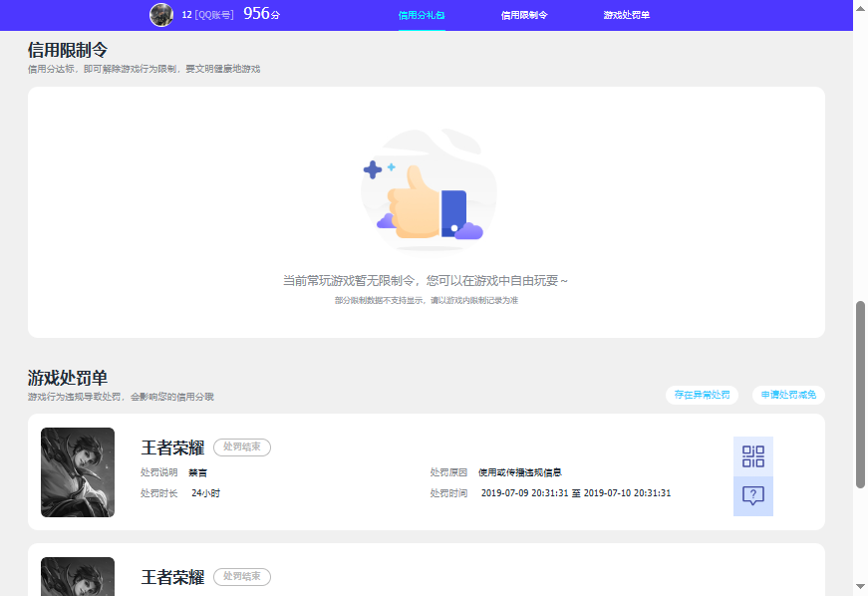Click the 部分限制数据不支持显示 note
This screenshot has width=868, height=596.
tap(427, 300)
